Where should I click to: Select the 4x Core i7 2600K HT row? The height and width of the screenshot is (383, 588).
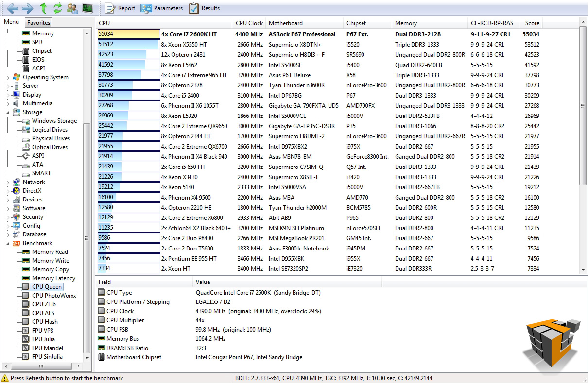tap(318, 34)
